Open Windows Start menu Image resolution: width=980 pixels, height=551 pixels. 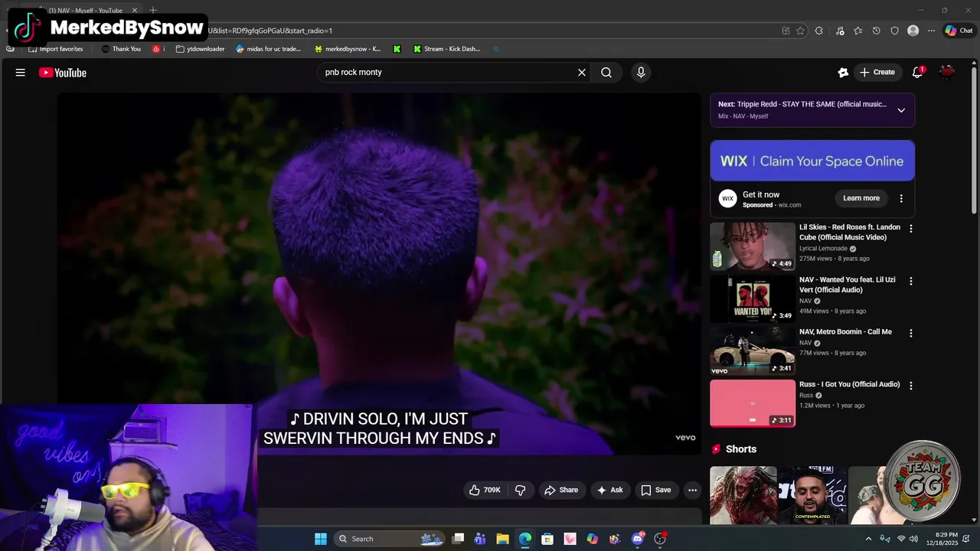pyautogui.click(x=321, y=539)
